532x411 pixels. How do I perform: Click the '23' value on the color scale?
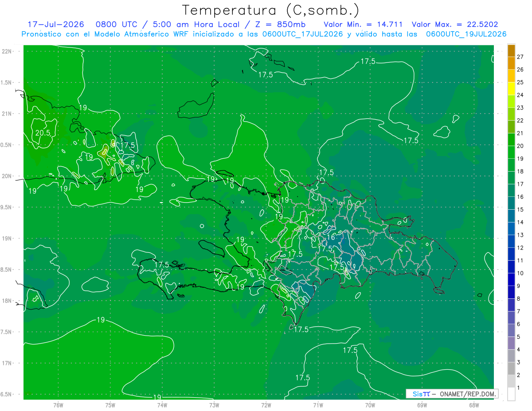(x=520, y=108)
